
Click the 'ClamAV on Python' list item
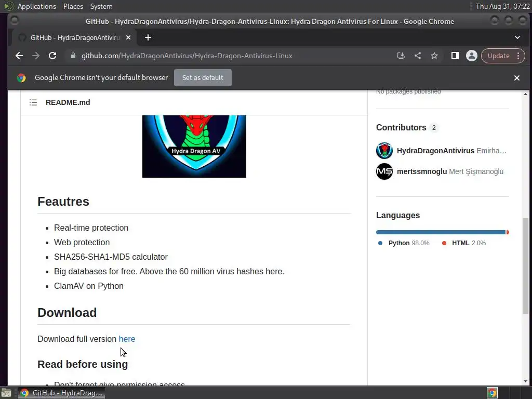[88, 286]
